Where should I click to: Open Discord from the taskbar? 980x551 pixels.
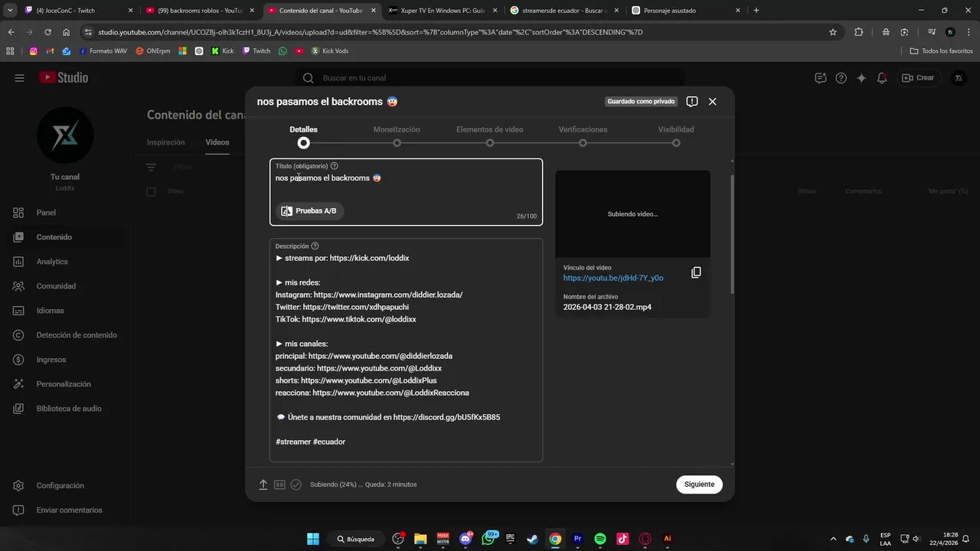pos(465,539)
